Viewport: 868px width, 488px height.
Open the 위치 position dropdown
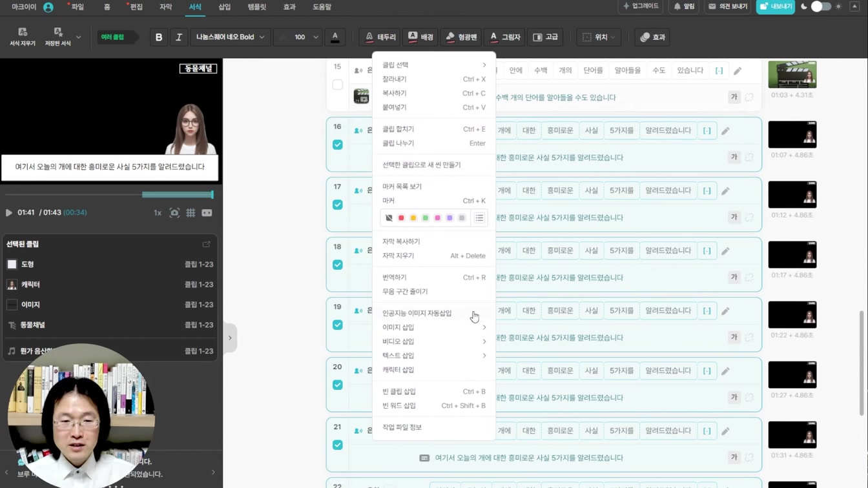click(599, 37)
